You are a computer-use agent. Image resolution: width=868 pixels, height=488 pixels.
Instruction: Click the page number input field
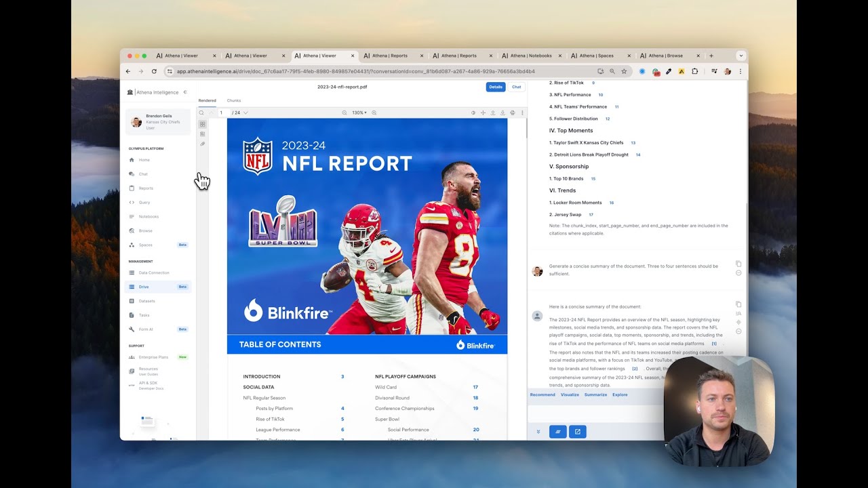223,113
